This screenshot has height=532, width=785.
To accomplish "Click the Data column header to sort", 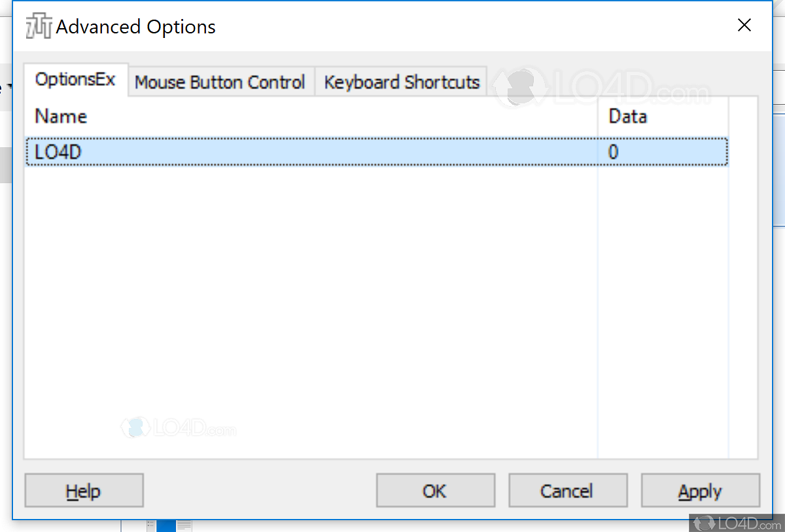I will pyautogui.click(x=627, y=116).
